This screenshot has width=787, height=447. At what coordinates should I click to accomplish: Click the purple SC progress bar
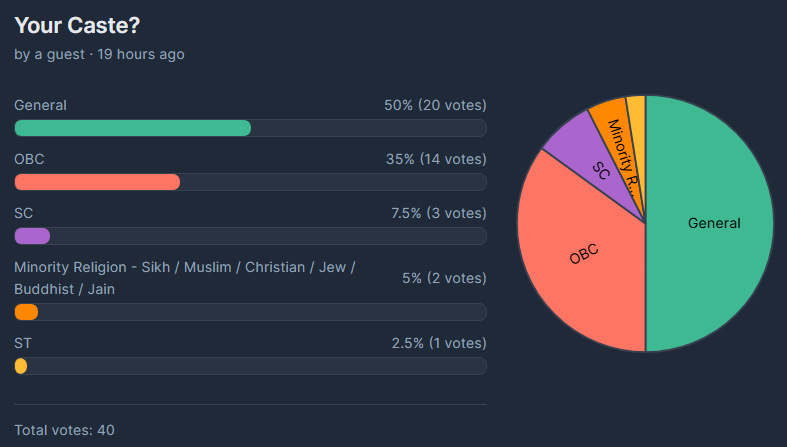point(32,236)
